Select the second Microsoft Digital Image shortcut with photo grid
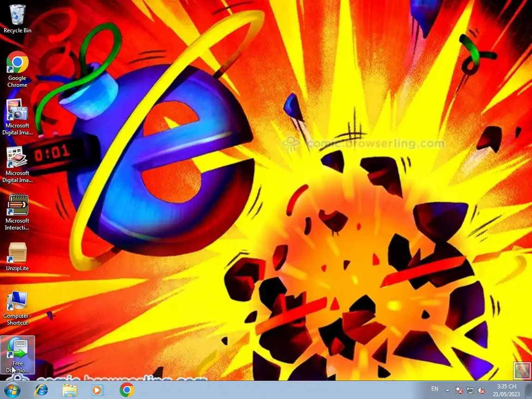 17,164
